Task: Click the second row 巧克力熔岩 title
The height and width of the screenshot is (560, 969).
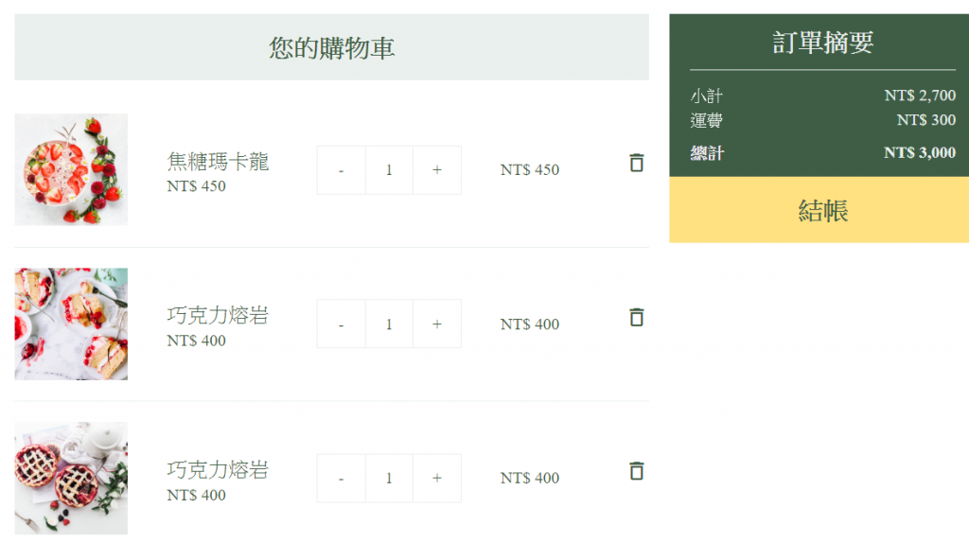Action: [x=218, y=316]
